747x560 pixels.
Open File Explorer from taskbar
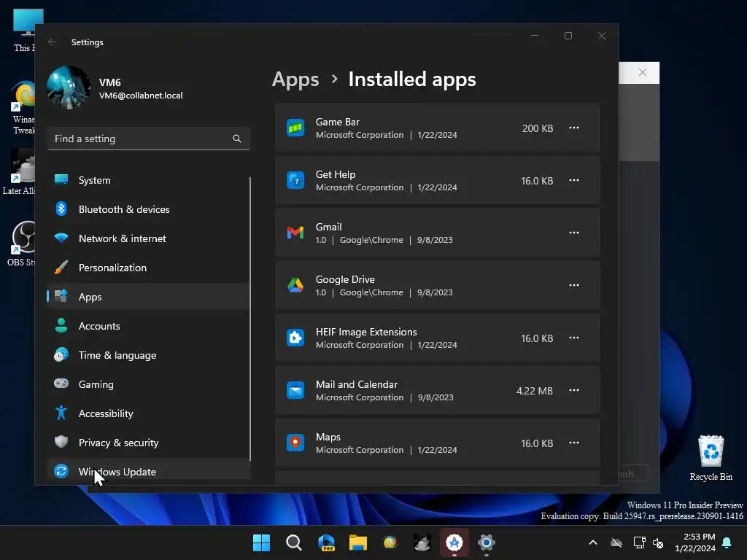(357, 542)
